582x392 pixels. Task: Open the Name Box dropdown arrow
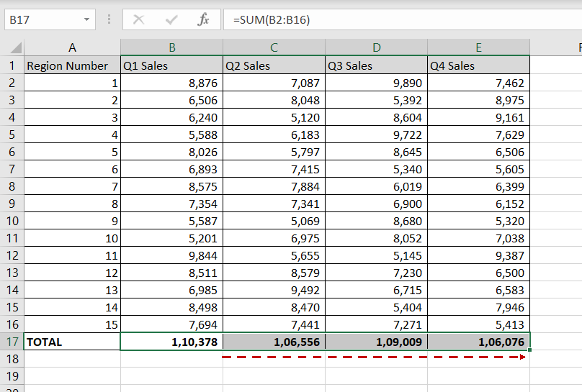(x=86, y=19)
